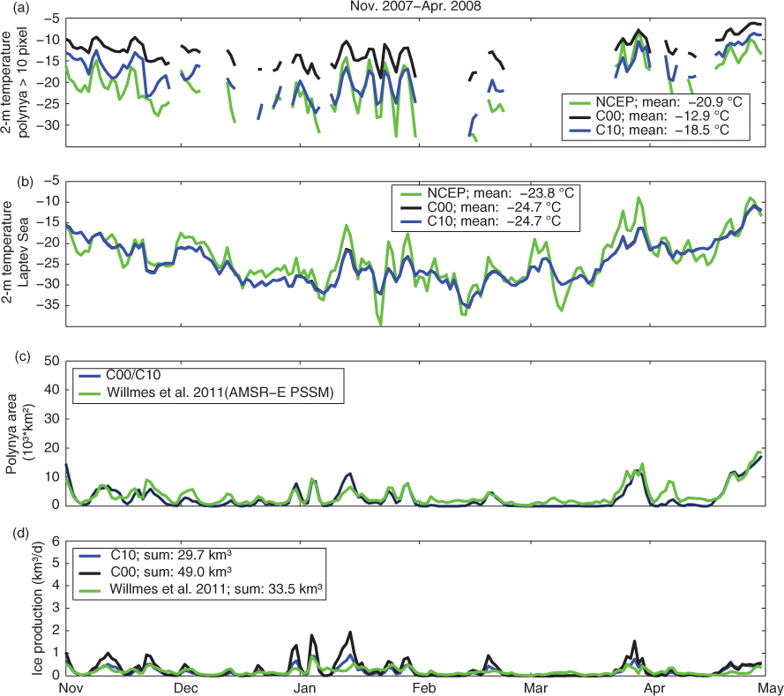Click the 'Dec' x-axis tick label
Viewport: 784px width, 696px height.
(185, 688)
